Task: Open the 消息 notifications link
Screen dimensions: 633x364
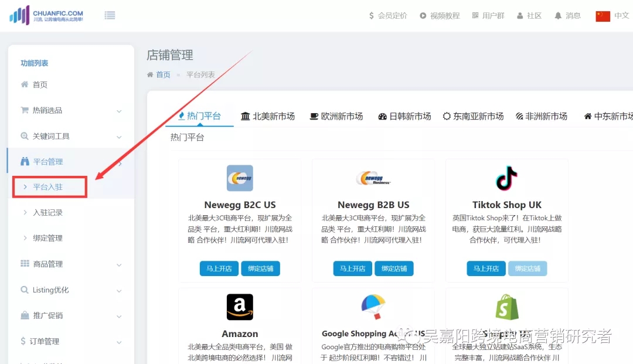Action: 573,16
